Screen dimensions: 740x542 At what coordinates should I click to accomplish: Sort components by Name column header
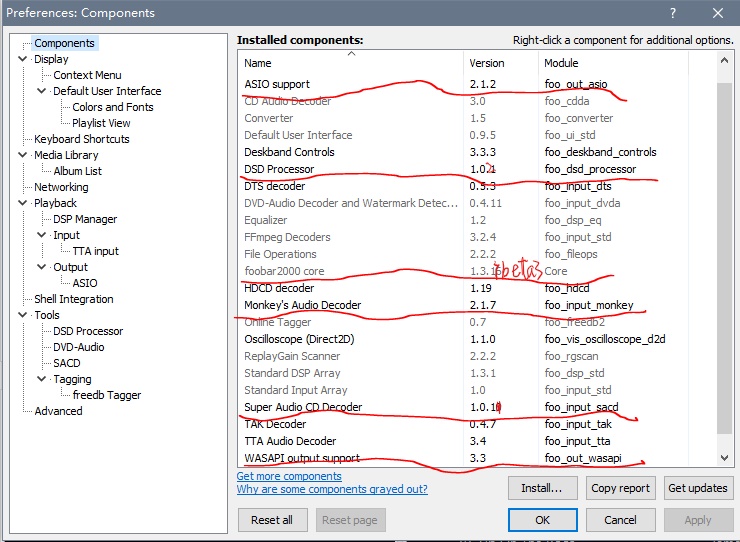350,63
